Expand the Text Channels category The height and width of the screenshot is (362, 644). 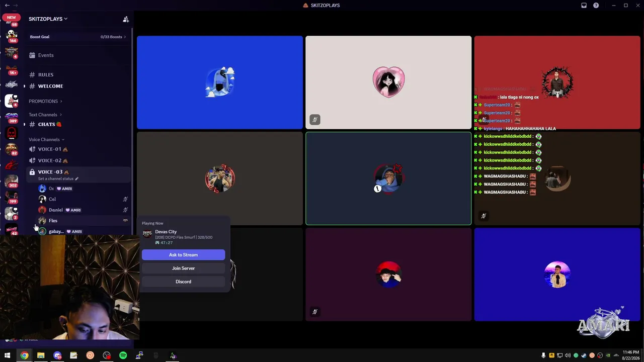tap(45, 115)
